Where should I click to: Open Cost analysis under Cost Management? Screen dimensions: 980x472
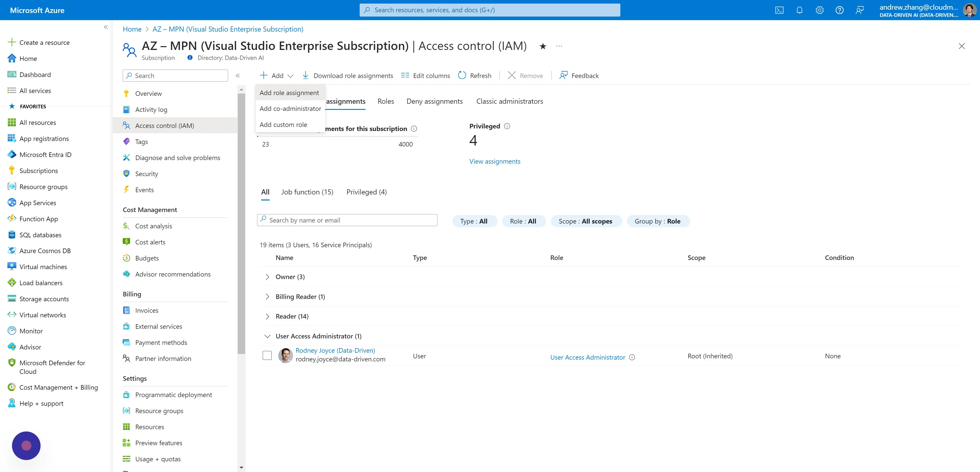[x=153, y=226]
